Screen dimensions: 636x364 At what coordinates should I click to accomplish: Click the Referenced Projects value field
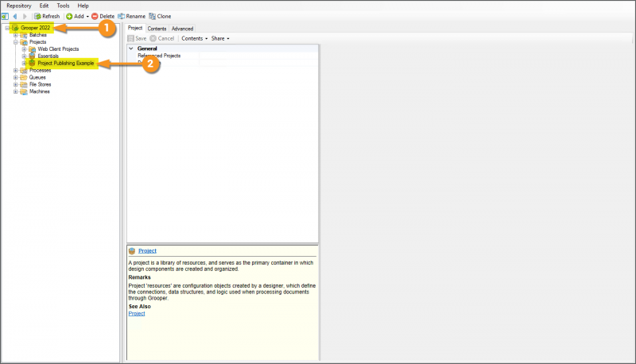pos(258,56)
